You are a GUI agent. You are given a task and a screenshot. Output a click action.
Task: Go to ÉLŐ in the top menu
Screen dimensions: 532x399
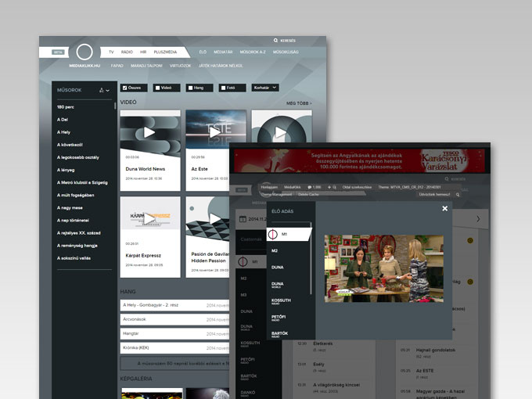(203, 52)
